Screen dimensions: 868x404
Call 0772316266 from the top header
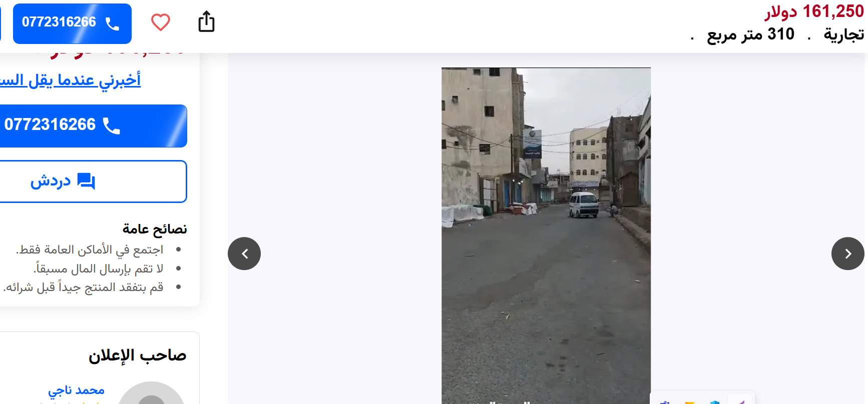pos(72,23)
